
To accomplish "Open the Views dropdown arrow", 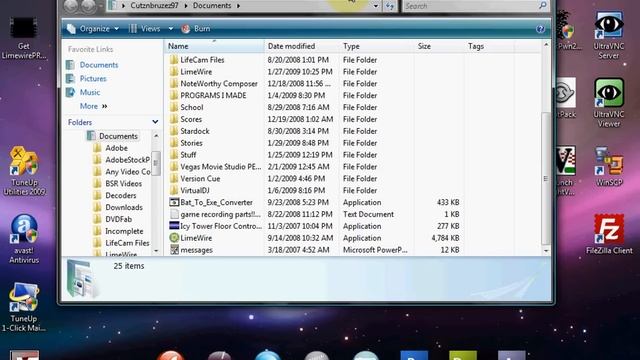I will (x=171, y=29).
